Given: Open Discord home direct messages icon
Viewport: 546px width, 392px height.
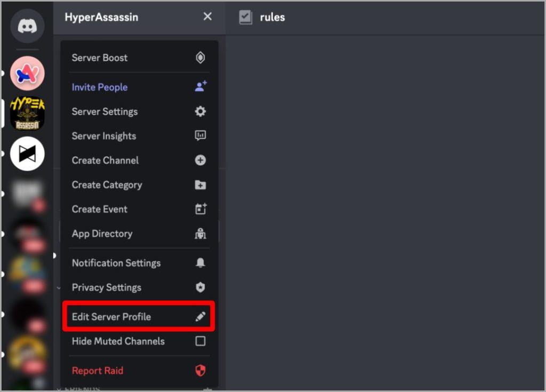Looking at the screenshot, I should point(27,26).
